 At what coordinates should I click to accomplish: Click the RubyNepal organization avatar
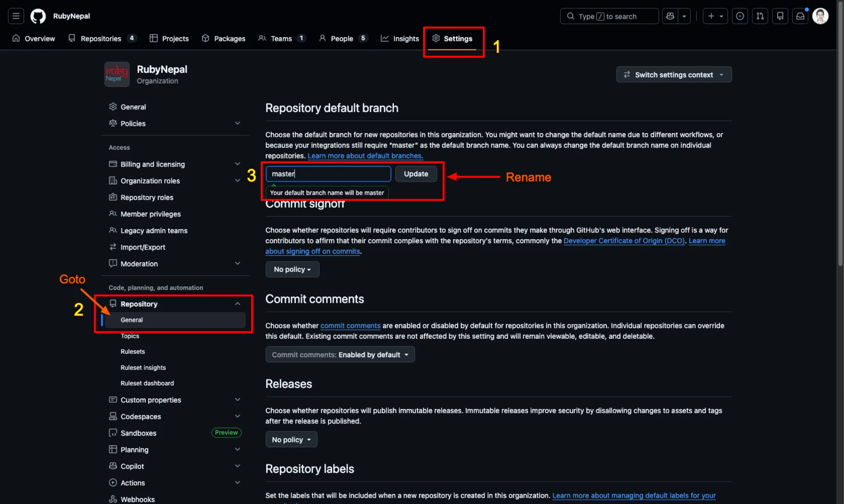click(x=117, y=74)
